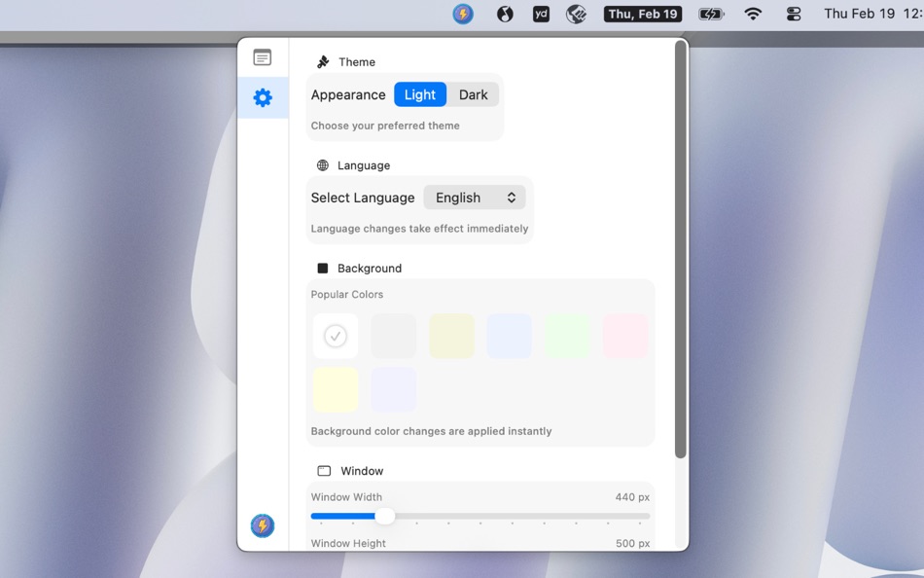Viewport: 924px width, 578px height.
Task: Select the Light appearance option
Action: [x=420, y=94]
